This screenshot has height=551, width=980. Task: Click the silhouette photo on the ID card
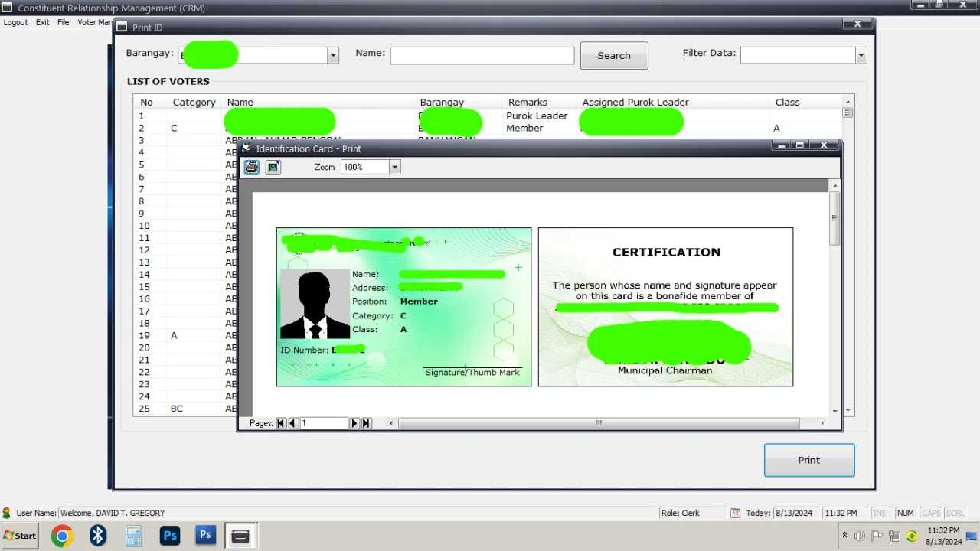[x=315, y=304]
